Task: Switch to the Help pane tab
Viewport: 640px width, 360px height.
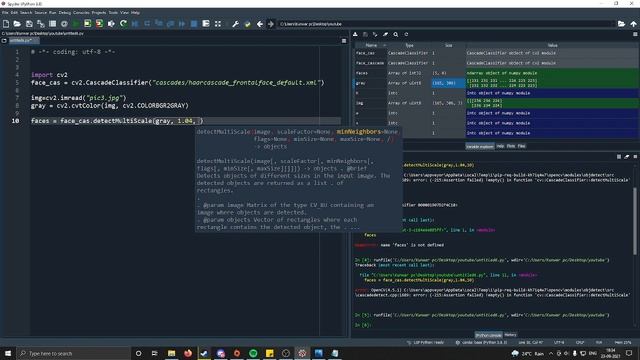Action: click(500, 146)
